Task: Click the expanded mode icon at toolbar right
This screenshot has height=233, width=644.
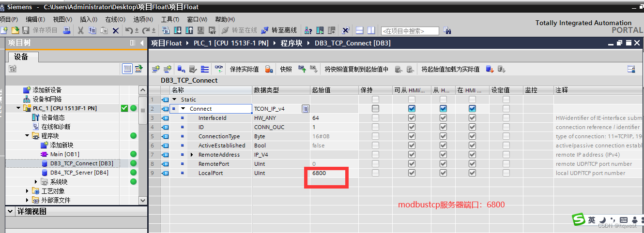Action: click(631, 69)
